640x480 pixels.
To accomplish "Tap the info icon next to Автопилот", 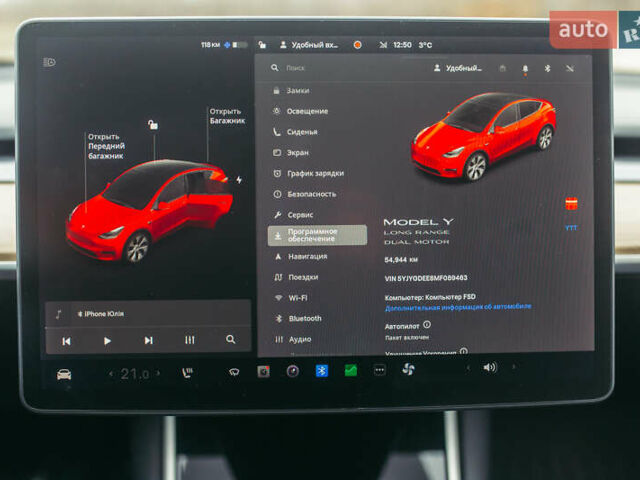I will point(427,325).
